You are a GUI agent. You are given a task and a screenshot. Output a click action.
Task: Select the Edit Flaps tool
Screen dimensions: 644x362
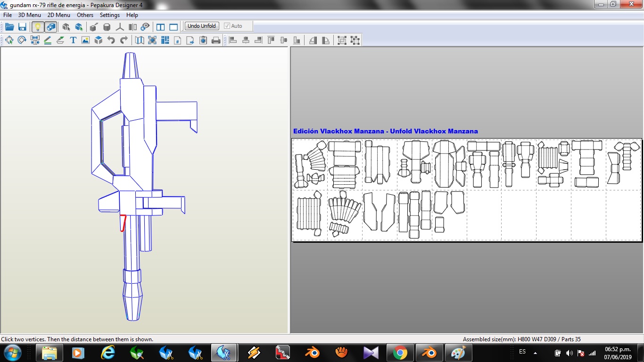pyautogui.click(x=60, y=40)
